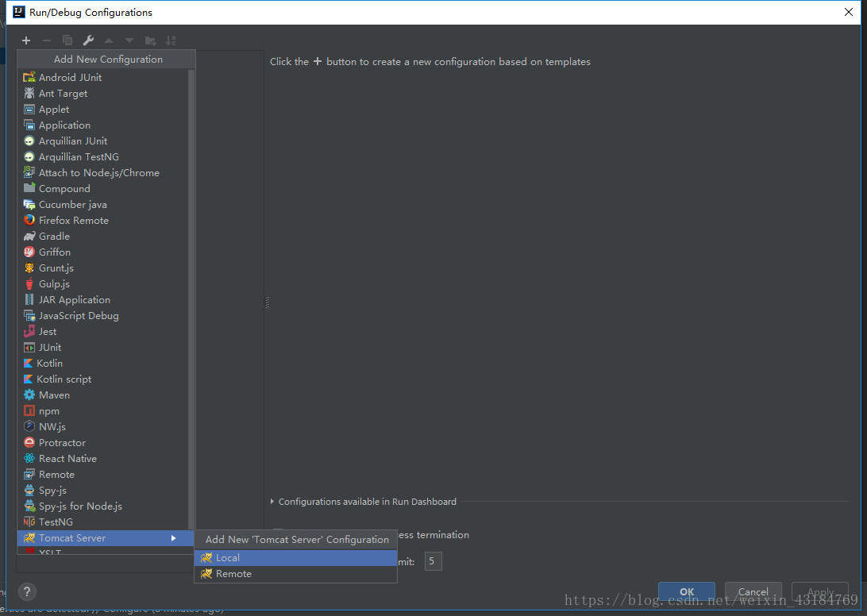Close the Run/Debug Configurations dialog
Viewport: 867px width, 616px height.
(848, 12)
